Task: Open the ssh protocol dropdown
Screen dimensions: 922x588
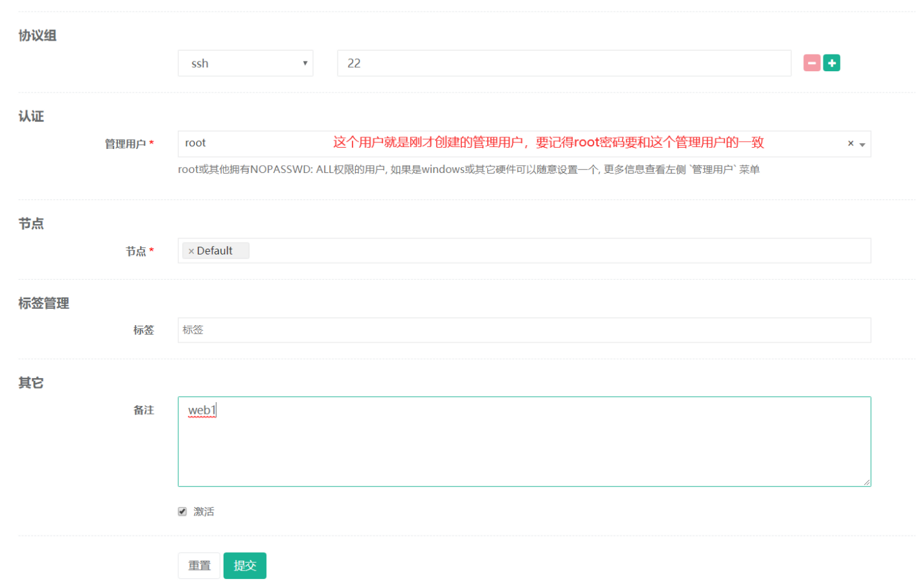Action: click(x=246, y=63)
